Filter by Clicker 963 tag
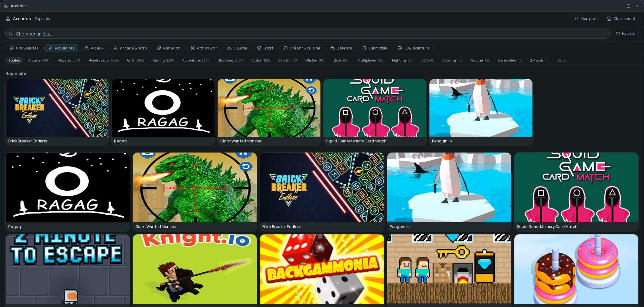 click(x=315, y=60)
